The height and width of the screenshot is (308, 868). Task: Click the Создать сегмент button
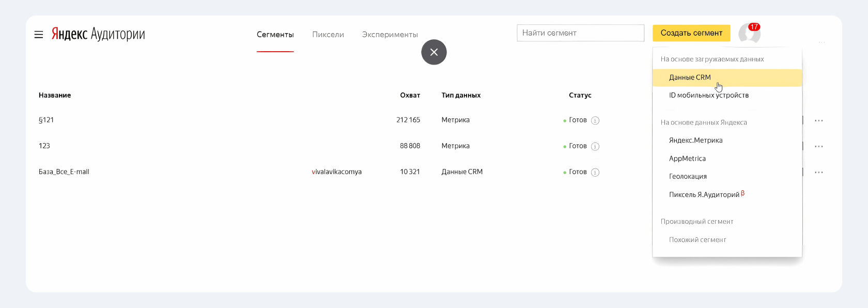click(x=691, y=33)
